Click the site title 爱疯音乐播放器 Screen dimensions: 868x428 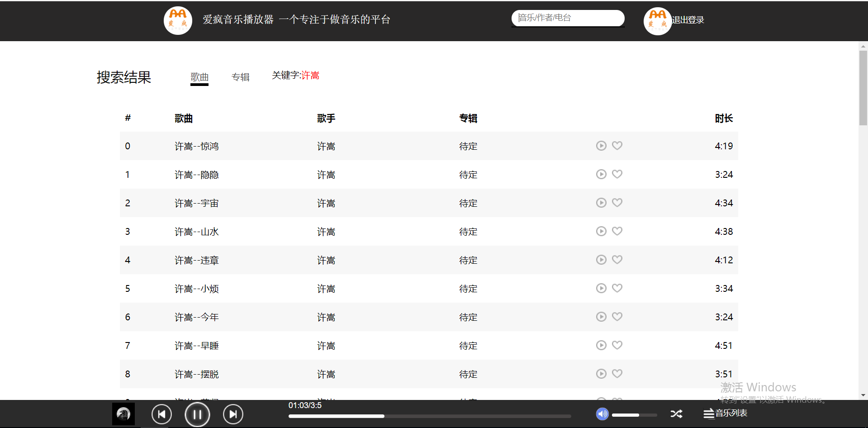(x=238, y=19)
